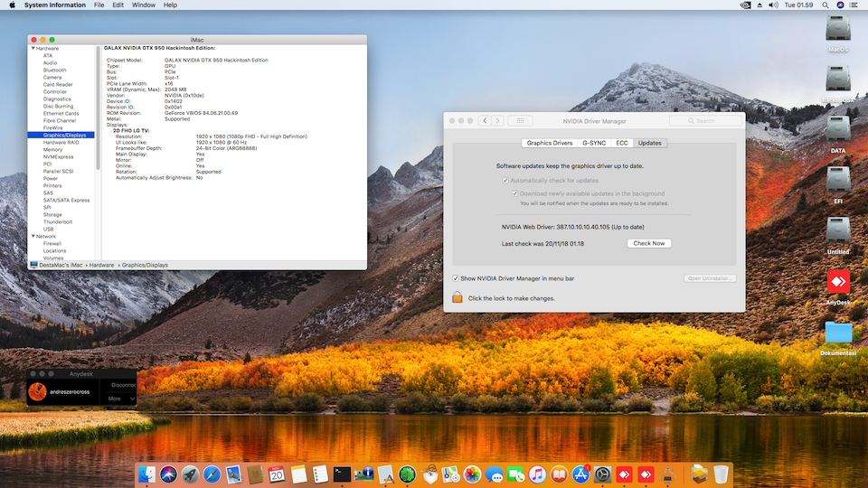Open the Trash in the dock
Viewport: 868px width, 488px height.
coord(721,474)
